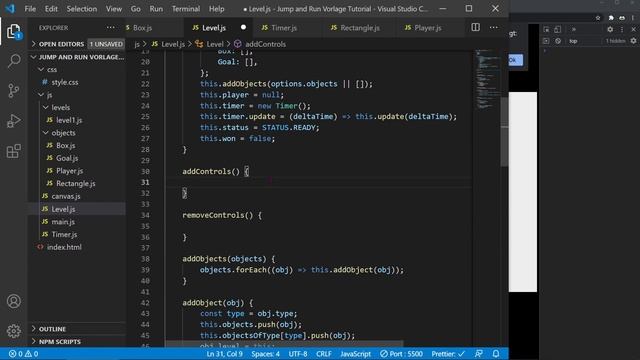This screenshot has width=640, height=360.
Task: Click Ln 31, Col 9 in status bar
Action: pyautogui.click(x=224, y=354)
